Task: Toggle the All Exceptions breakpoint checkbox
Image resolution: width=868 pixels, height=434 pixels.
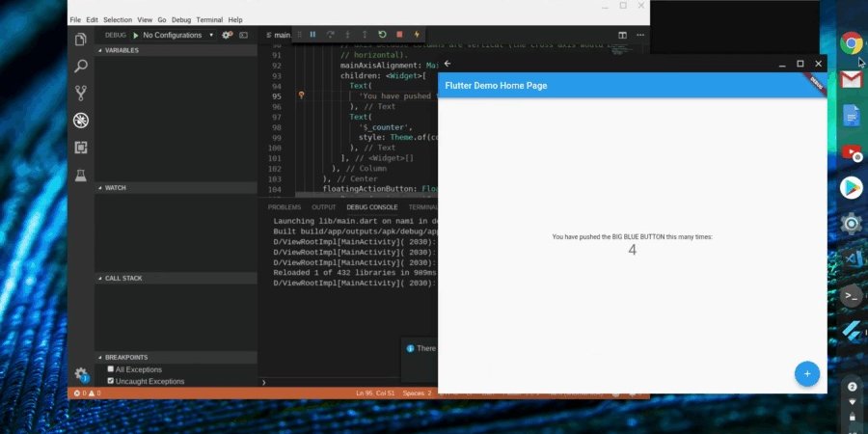Action: click(x=111, y=368)
